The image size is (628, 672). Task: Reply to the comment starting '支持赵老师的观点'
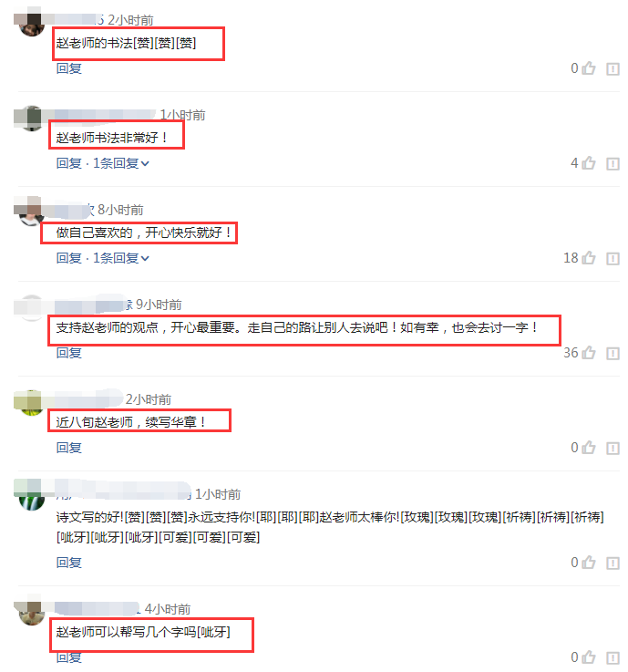coord(69,353)
